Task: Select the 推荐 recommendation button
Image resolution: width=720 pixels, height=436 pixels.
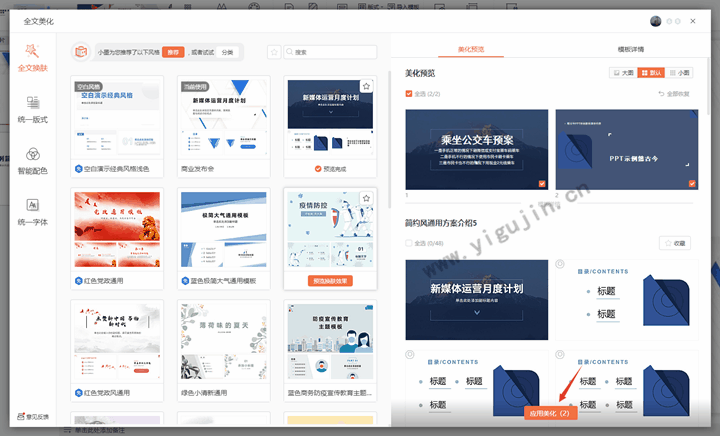Action: pos(173,52)
